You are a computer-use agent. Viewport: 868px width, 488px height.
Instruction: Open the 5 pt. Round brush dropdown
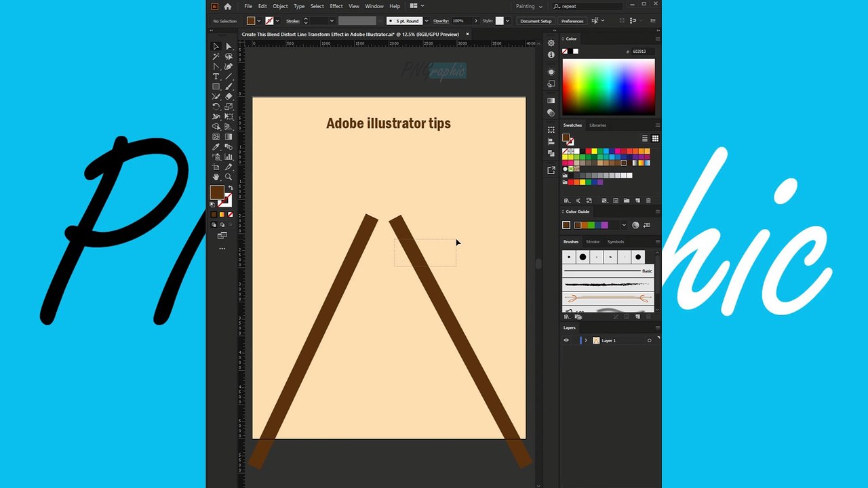click(425, 21)
